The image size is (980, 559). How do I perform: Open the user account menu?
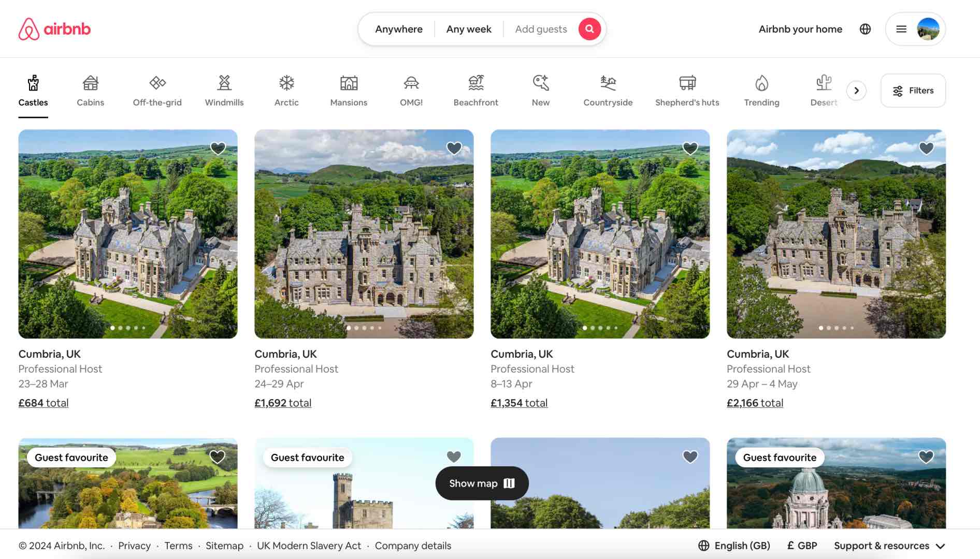point(915,29)
